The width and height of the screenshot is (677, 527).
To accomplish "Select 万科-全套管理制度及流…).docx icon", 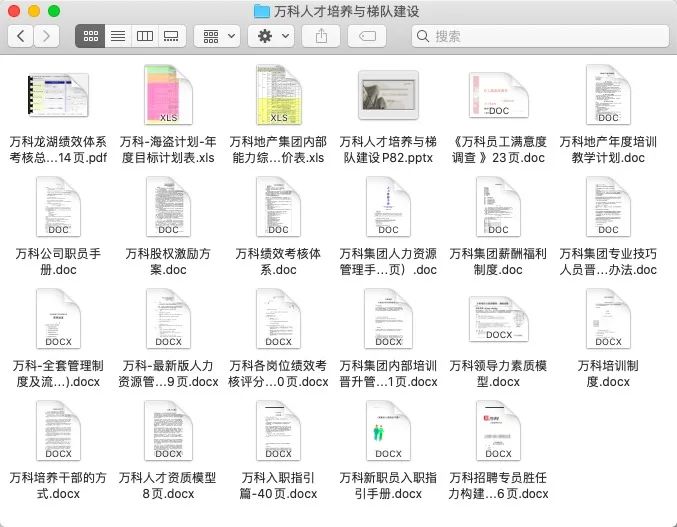I will point(58,319).
